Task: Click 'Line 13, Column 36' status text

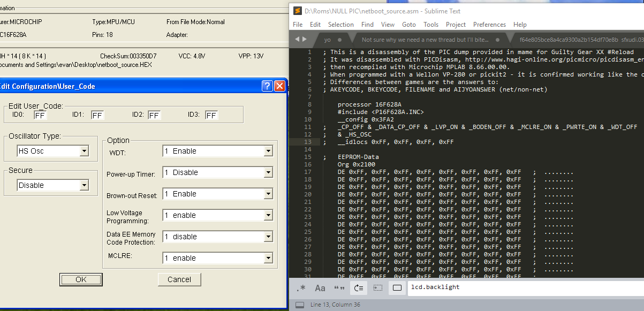Action: [336, 305]
